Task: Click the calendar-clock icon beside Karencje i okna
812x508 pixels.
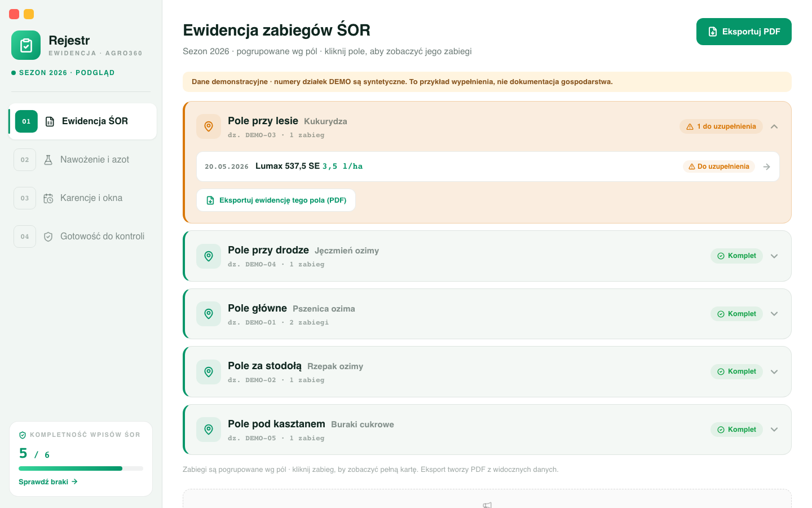Action: click(48, 198)
